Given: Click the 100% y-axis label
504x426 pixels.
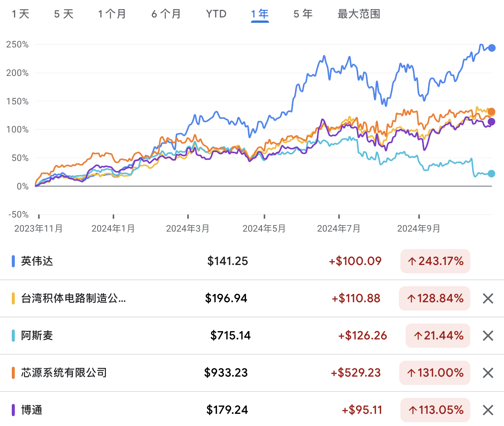Looking at the screenshot, I should [x=17, y=129].
